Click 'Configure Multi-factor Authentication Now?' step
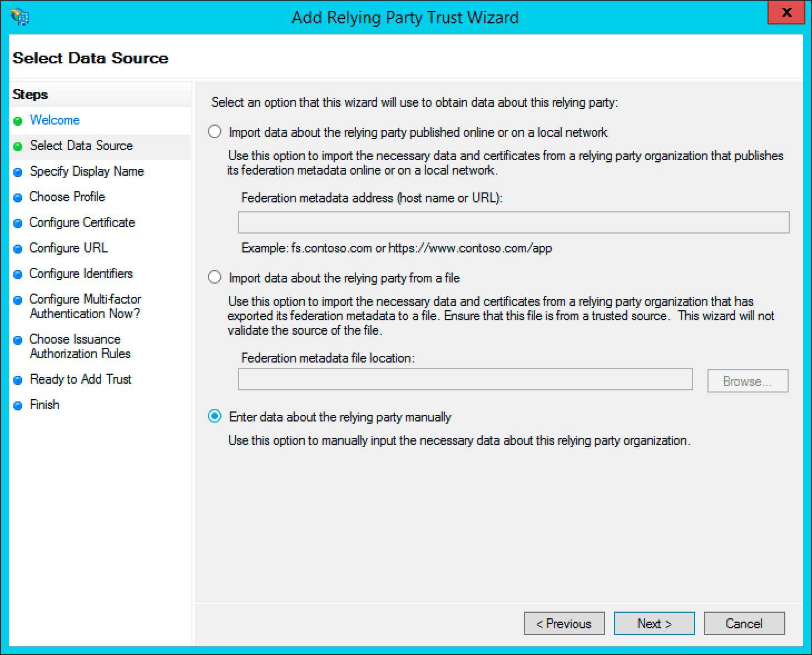Viewport: 812px width, 655px height. pyautogui.click(x=85, y=306)
